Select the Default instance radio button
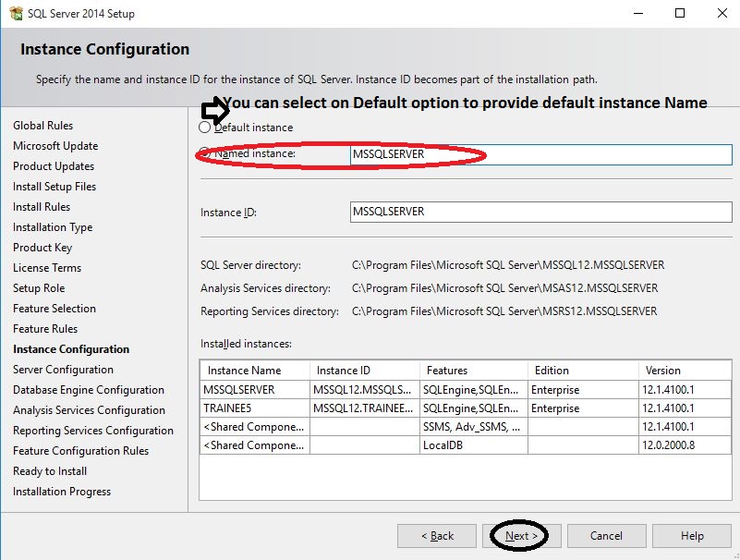Viewport: 740px width, 560px height. point(204,127)
